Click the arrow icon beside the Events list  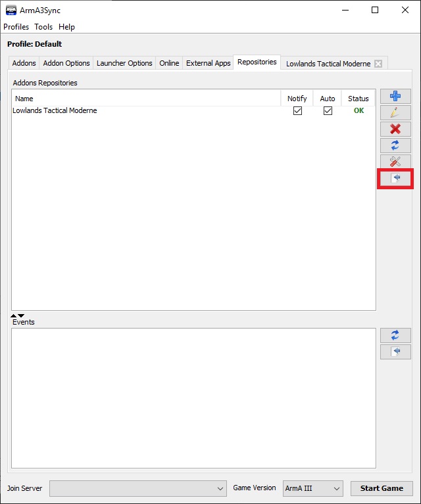coord(395,352)
